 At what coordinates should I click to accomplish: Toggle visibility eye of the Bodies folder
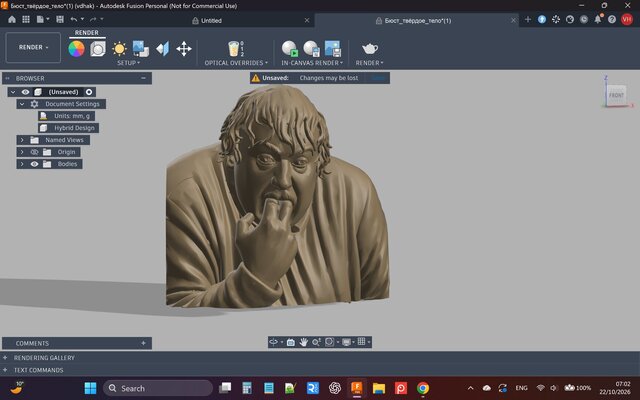click(34, 164)
